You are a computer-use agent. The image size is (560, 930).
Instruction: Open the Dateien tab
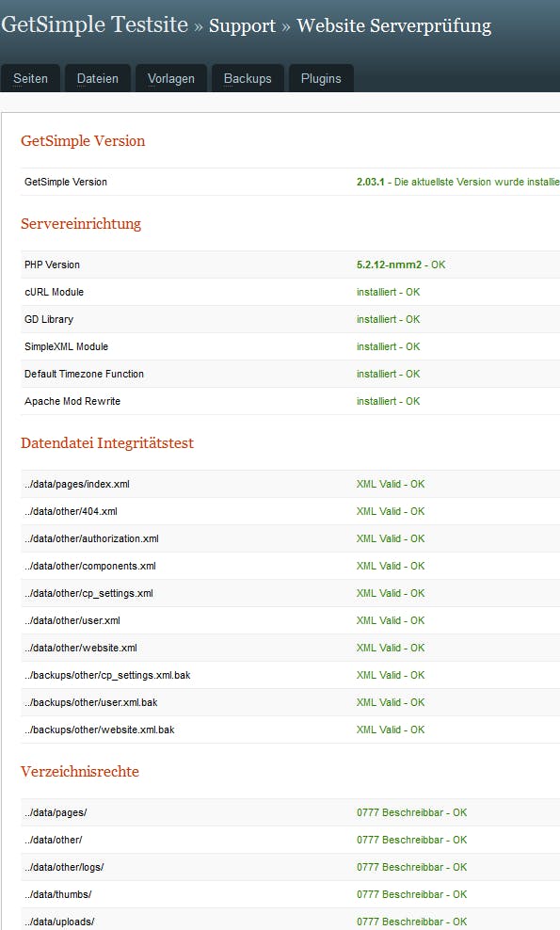(x=98, y=78)
